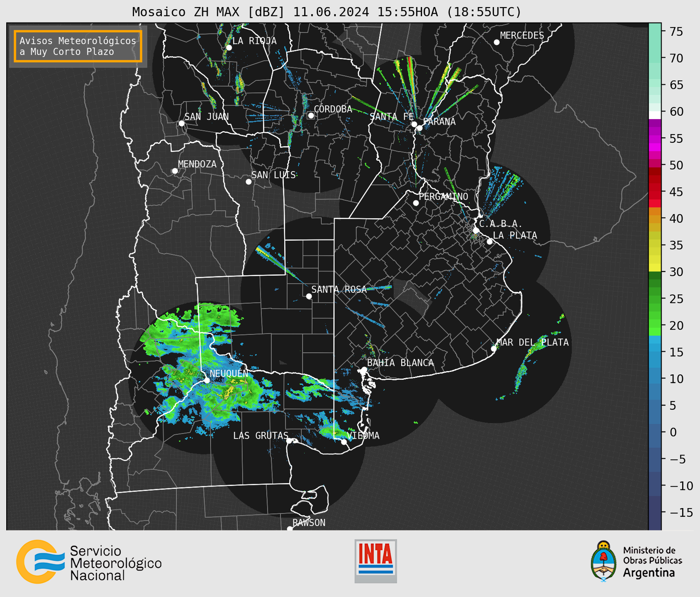Click the BAHÍA BLANCA city marker dot
This screenshot has height=597, width=700.
(x=364, y=369)
